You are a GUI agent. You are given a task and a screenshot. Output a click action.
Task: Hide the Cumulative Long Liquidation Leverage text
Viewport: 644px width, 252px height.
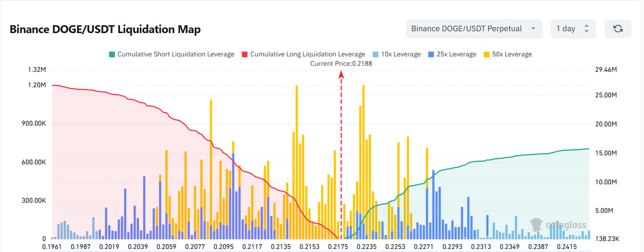click(x=307, y=54)
